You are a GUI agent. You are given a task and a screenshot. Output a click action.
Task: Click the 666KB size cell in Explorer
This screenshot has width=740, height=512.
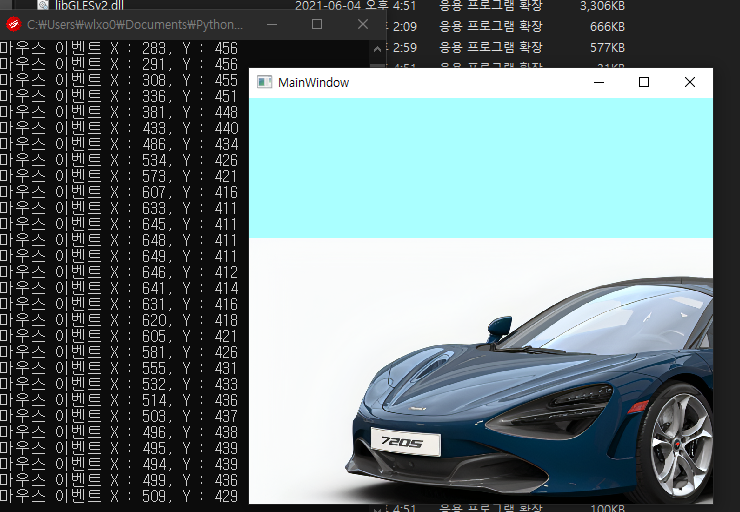[x=607, y=27]
